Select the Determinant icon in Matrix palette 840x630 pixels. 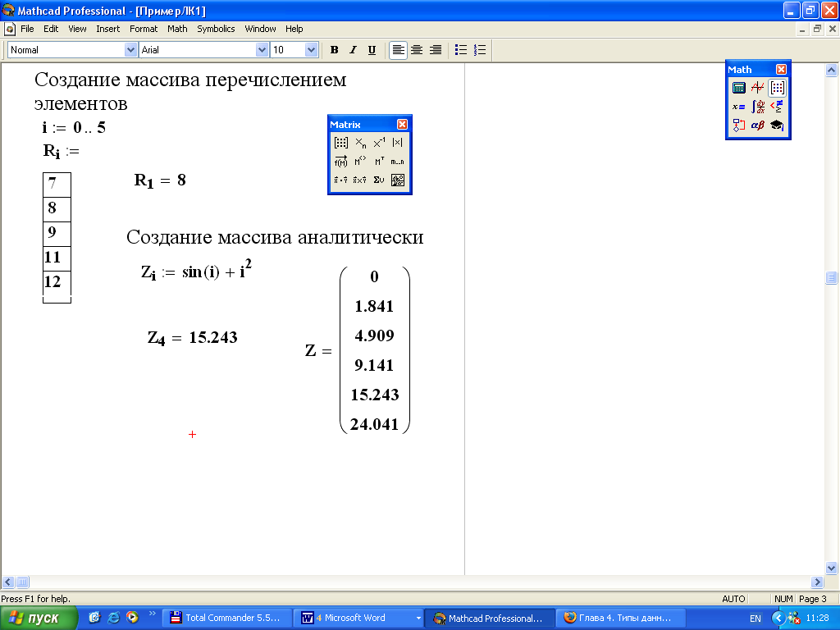(398, 143)
